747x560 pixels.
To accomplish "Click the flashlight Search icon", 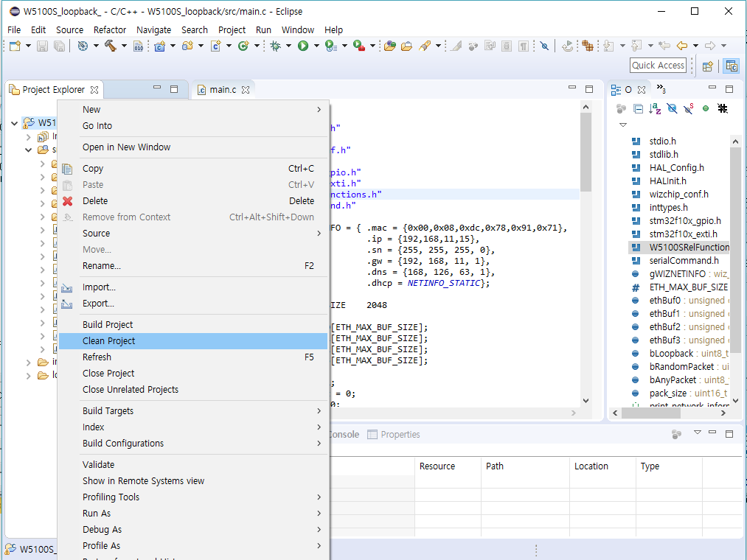I will tap(425, 46).
